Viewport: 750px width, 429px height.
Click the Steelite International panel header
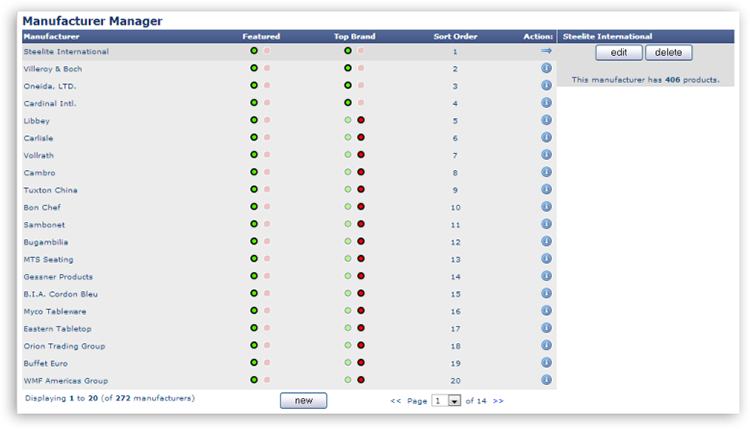coord(607,36)
